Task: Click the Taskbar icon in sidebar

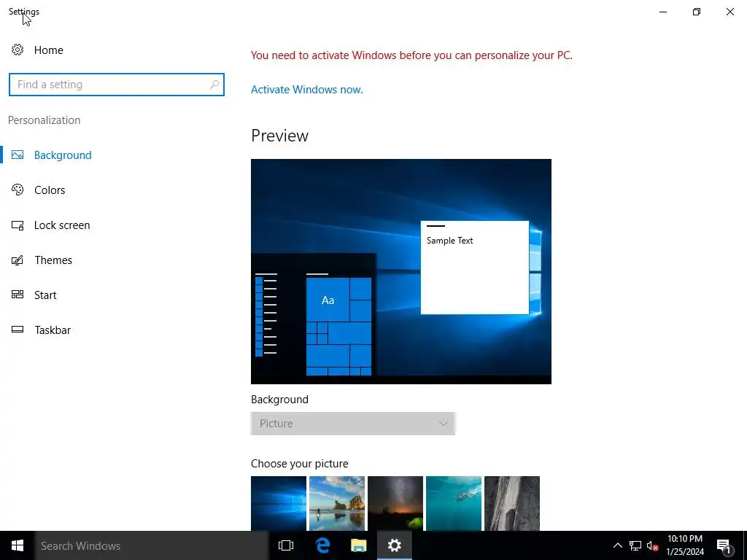Action: click(x=18, y=330)
